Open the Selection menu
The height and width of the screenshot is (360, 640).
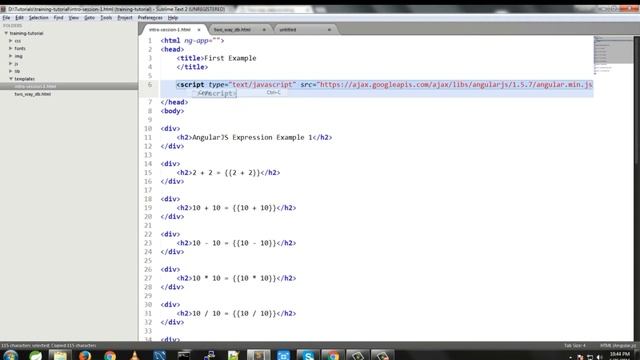[x=38, y=18]
